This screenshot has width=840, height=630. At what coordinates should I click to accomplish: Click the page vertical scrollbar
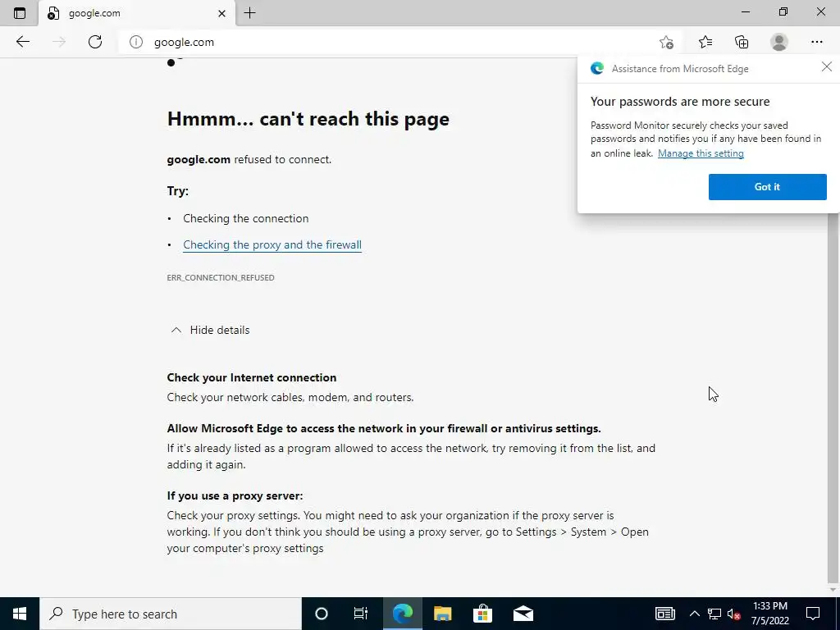833,399
